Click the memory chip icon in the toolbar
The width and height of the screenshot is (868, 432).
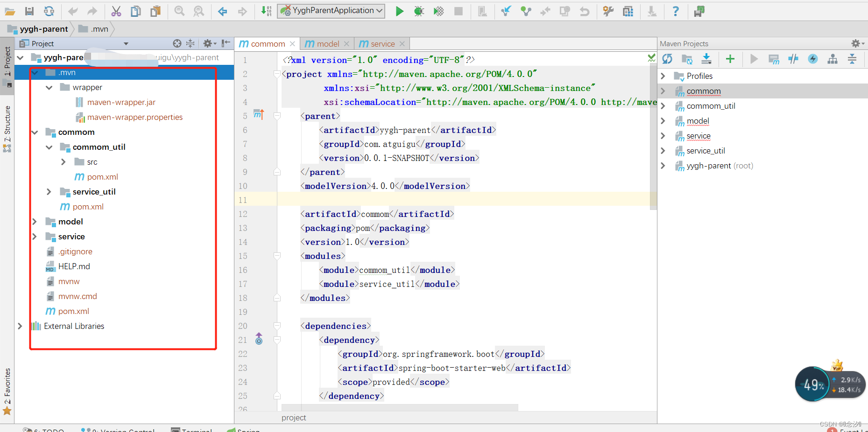tap(699, 11)
